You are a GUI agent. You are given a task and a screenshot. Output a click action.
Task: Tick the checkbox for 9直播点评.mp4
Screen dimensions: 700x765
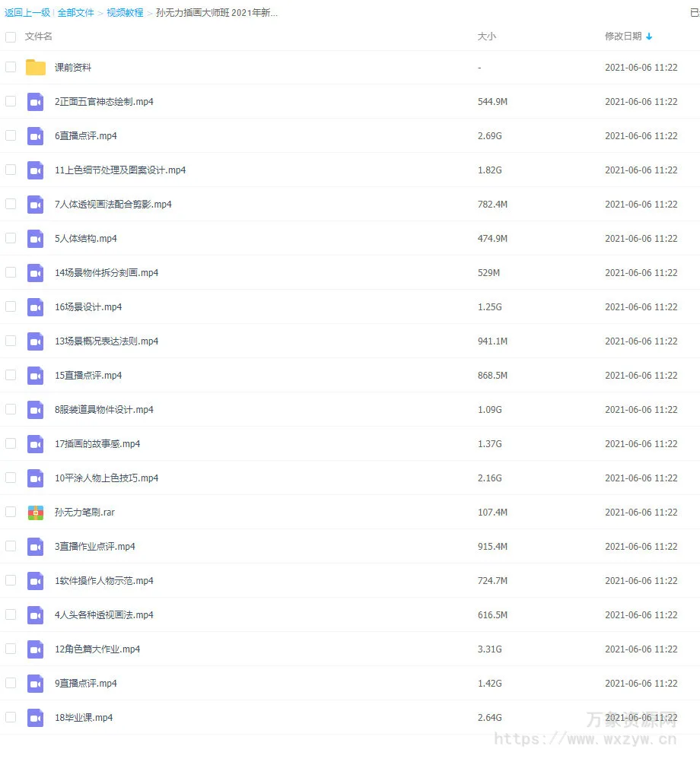[x=11, y=683]
